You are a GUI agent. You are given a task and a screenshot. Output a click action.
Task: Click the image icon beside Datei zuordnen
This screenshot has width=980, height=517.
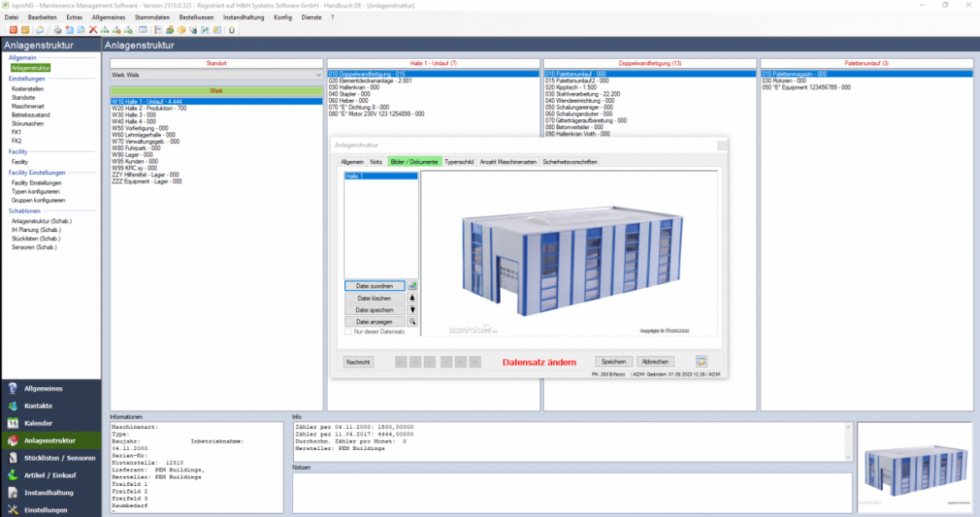point(412,286)
